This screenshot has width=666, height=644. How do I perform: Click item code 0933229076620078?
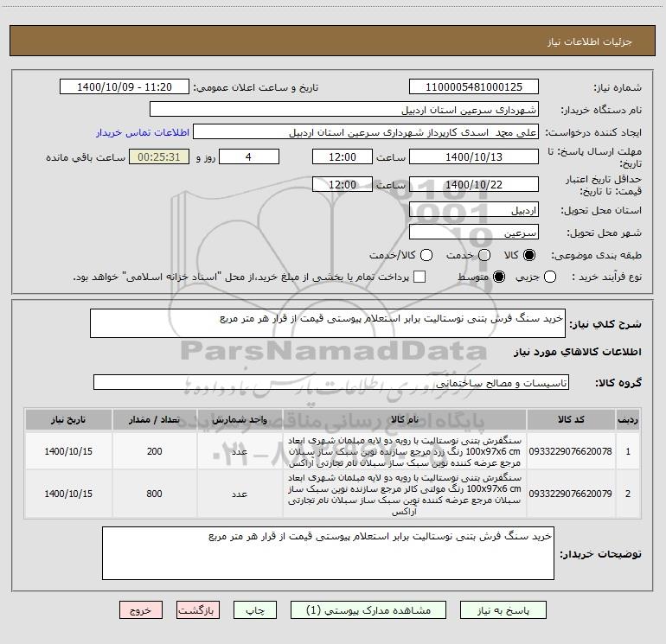point(571,451)
